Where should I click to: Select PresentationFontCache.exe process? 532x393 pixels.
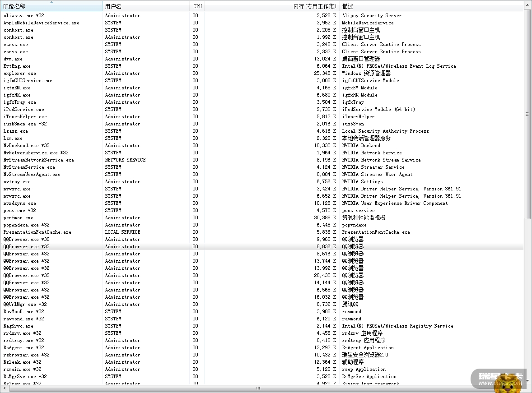tap(262, 232)
